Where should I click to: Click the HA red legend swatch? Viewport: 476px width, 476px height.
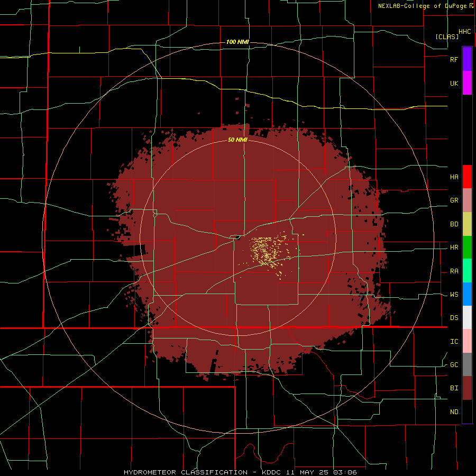pos(467,177)
